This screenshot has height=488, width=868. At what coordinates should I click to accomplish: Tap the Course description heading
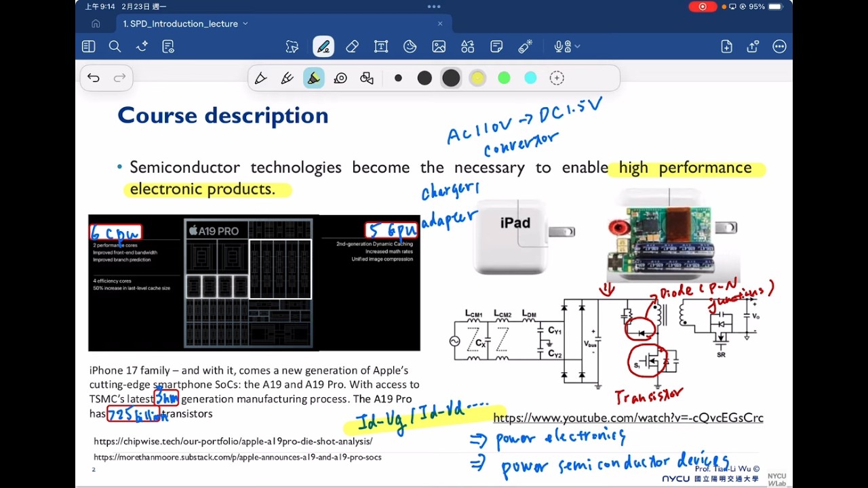tap(223, 115)
